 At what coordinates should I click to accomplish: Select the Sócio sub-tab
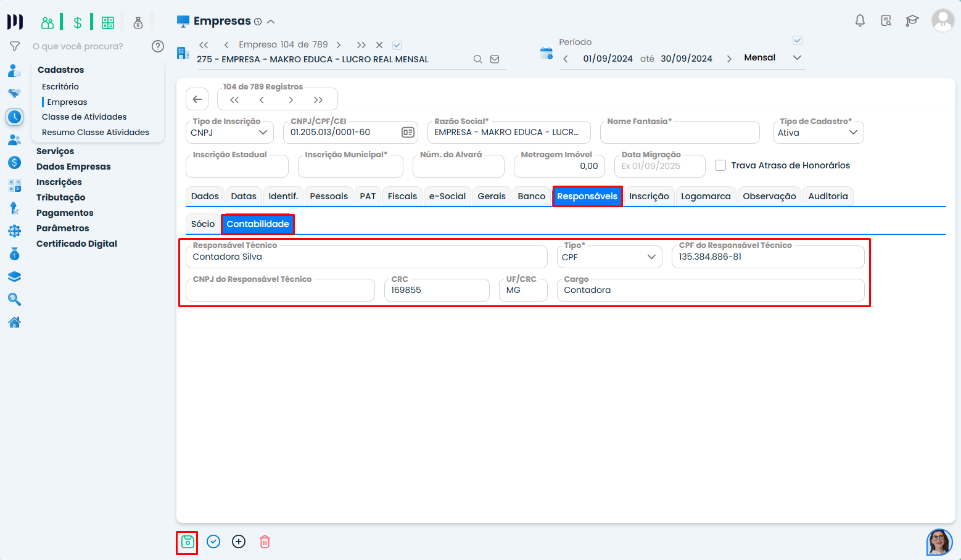(x=203, y=224)
